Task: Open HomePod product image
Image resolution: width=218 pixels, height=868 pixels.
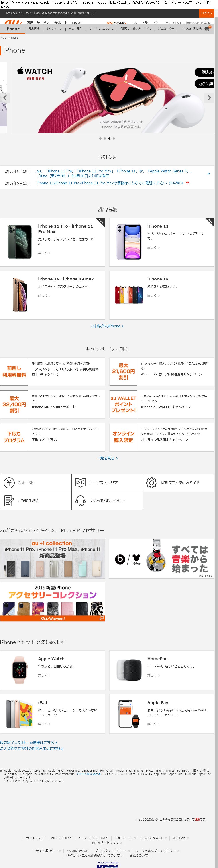Action: pyautogui.click(x=129, y=670)
